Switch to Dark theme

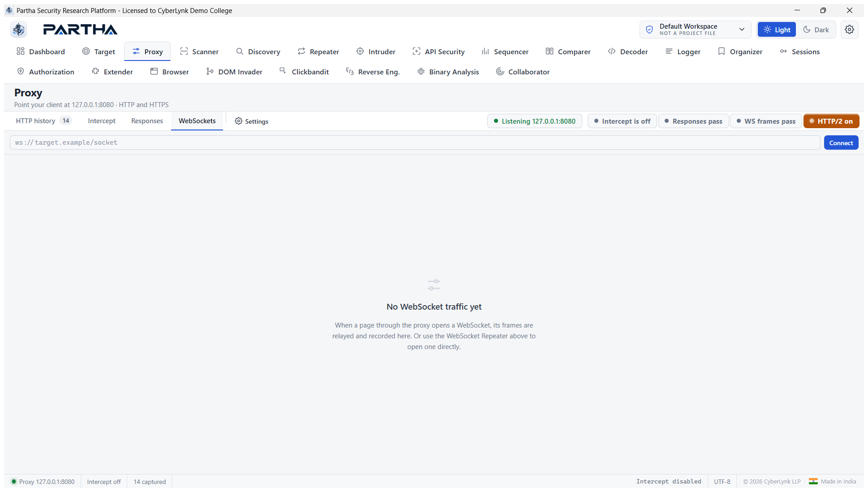(816, 30)
